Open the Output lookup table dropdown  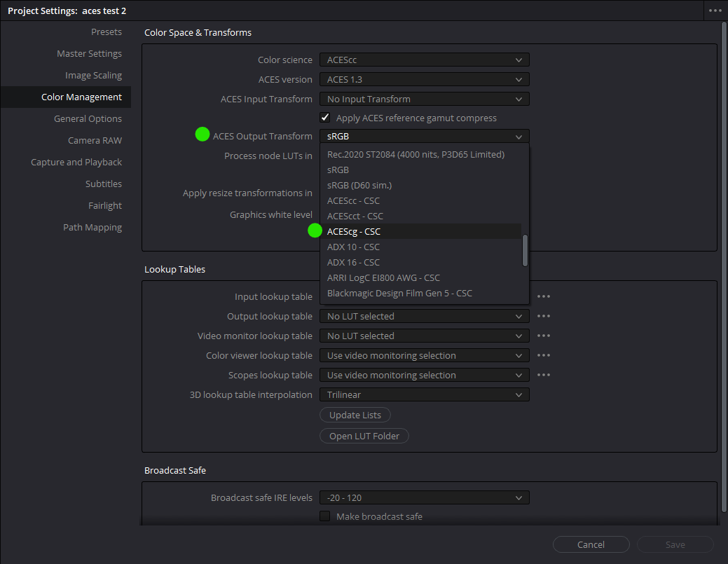(x=425, y=316)
